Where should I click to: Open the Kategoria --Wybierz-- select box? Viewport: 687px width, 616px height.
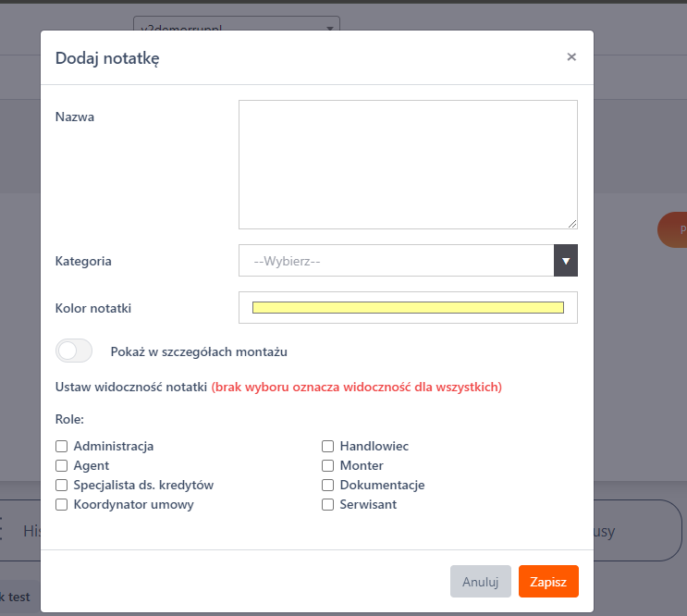[396, 261]
